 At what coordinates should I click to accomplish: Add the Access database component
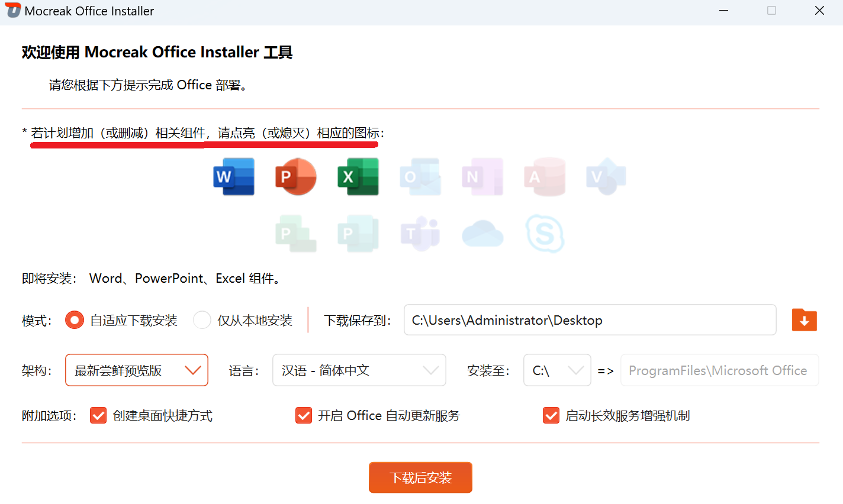[x=545, y=176]
